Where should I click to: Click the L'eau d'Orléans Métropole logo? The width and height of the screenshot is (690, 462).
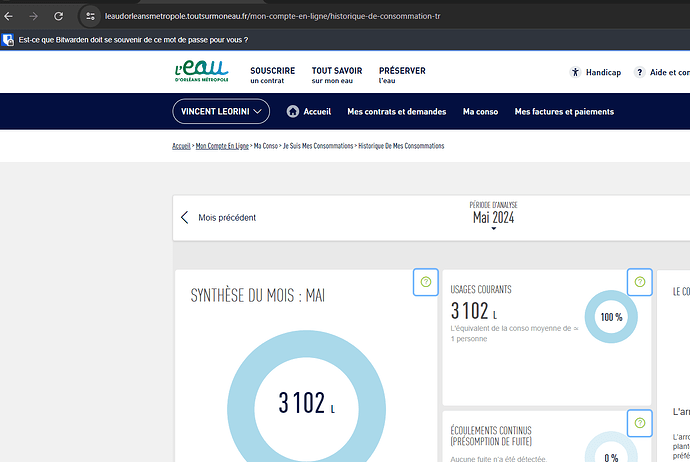(x=201, y=72)
